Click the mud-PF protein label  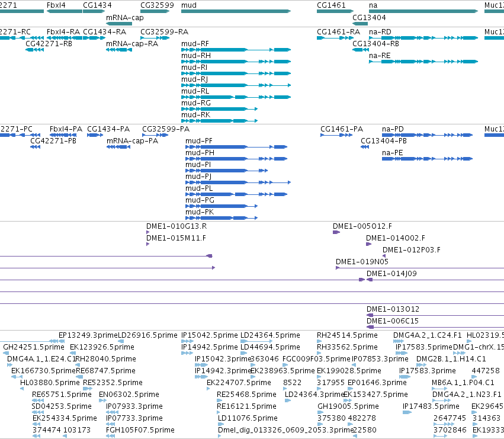[198, 140]
